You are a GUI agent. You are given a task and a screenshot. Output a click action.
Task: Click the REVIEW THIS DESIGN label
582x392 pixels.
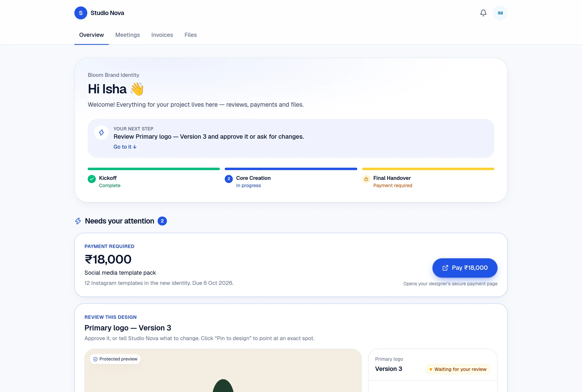point(111,317)
